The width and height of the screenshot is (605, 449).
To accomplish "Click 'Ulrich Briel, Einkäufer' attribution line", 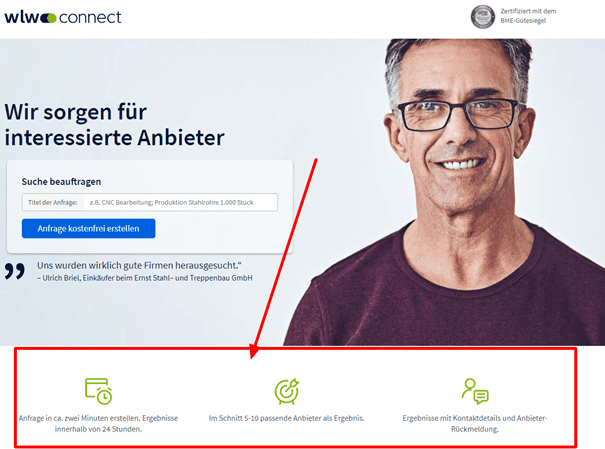I will coord(145,278).
